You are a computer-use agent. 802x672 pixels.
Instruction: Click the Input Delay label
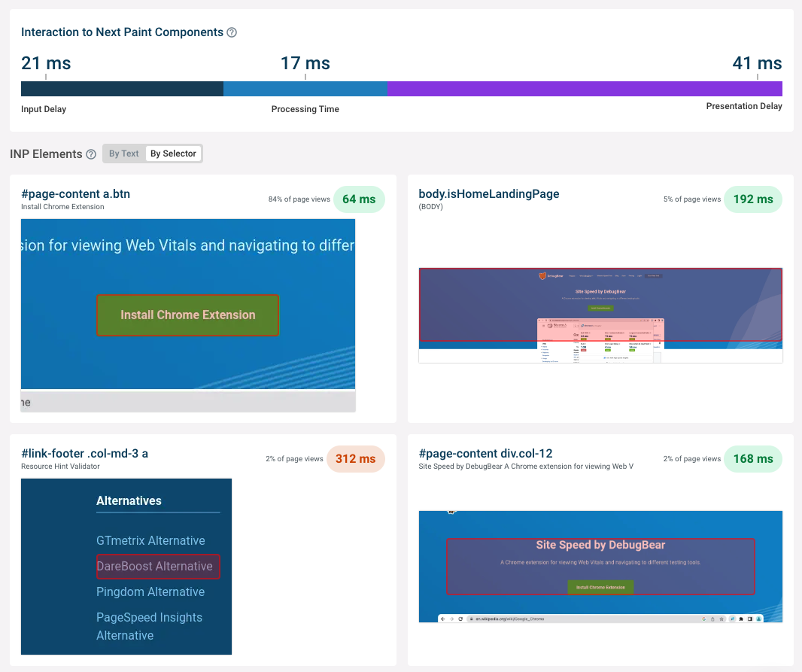(x=44, y=109)
